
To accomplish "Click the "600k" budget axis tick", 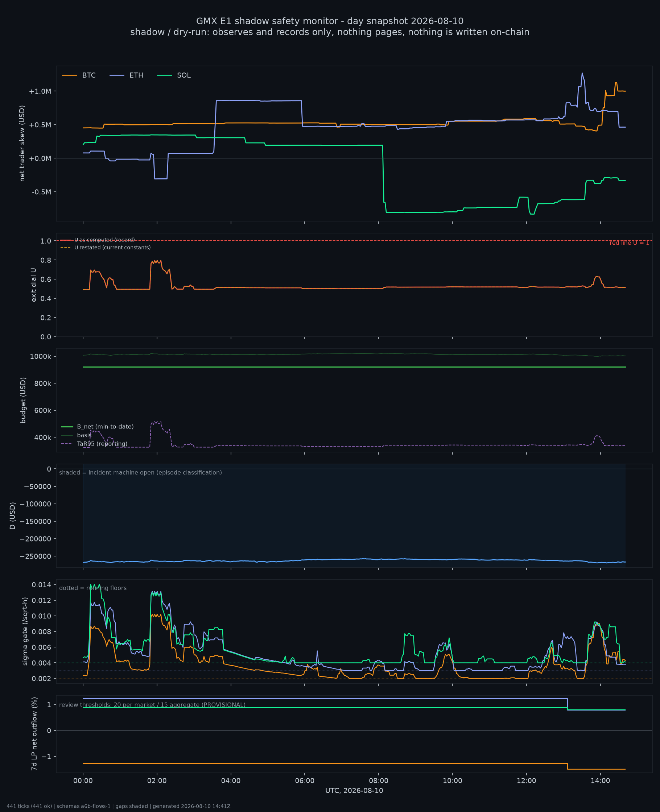I will point(42,410).
